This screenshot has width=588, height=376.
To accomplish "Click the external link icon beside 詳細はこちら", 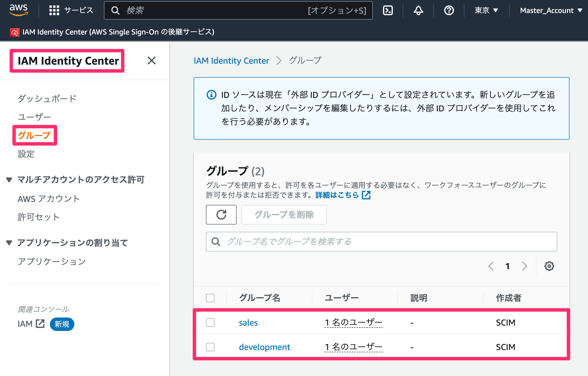I will pyautogui.click(x=366, y=195).
